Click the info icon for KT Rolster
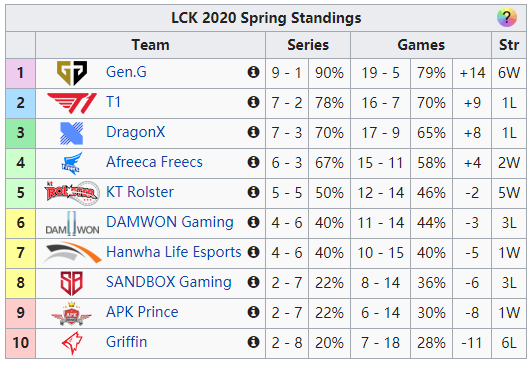The image size is (530, 365). (x=253, y=192)
